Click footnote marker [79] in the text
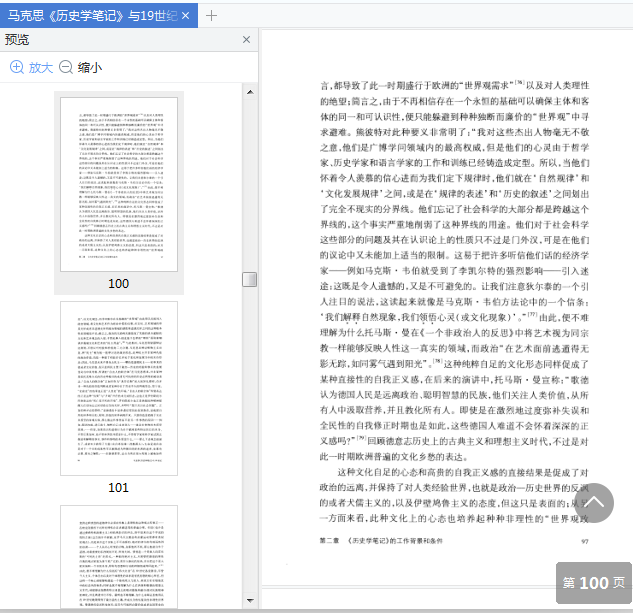The width and height of the screenshot is (633, 613). (x=361, y=438)
